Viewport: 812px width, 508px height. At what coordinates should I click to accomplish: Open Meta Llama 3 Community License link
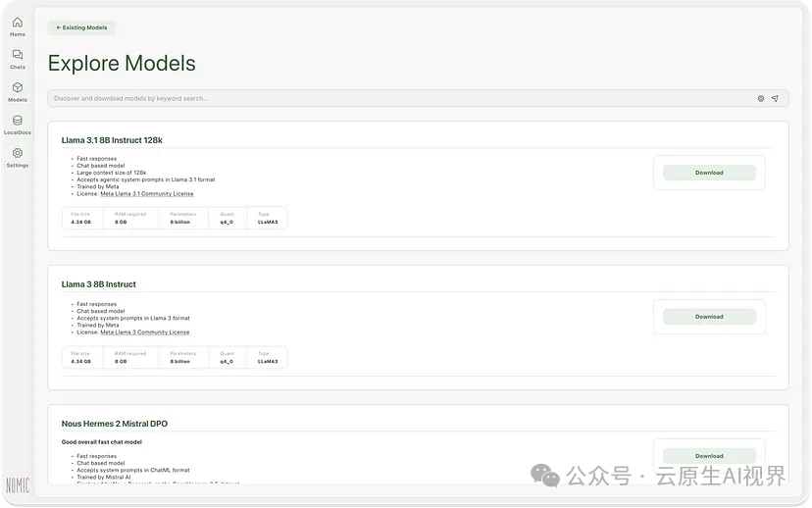click(x=144, y=331)
